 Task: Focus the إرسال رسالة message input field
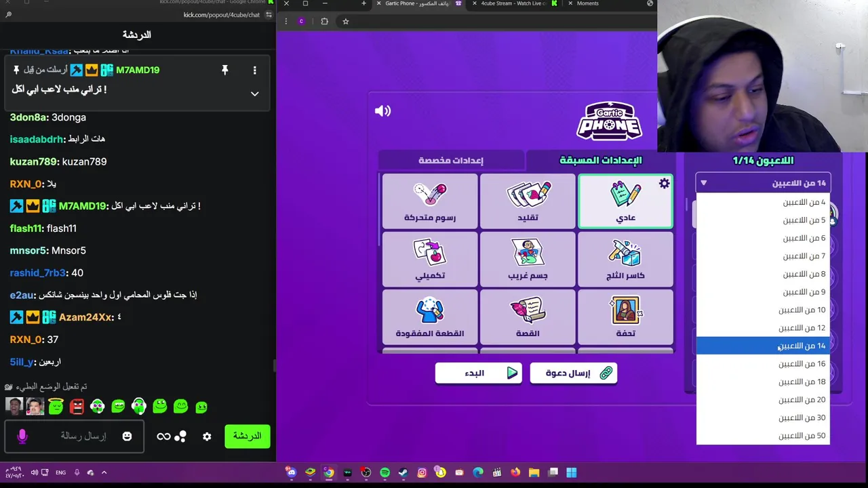[75, 436]
